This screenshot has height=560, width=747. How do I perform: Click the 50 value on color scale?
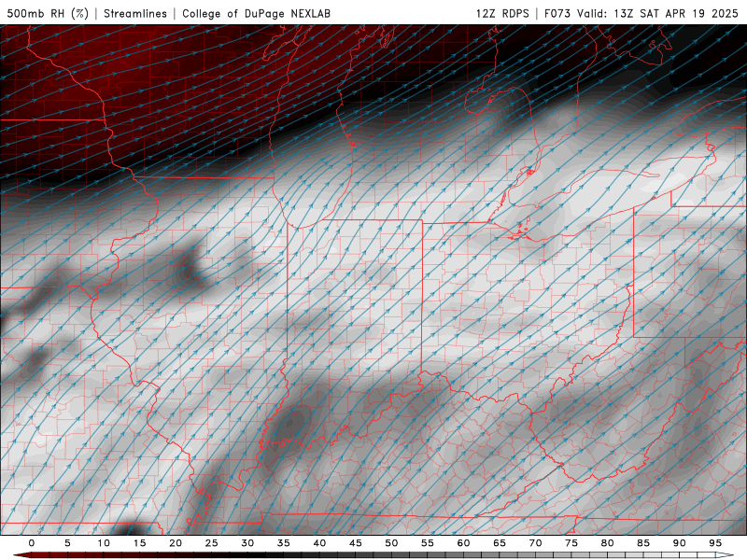391,543
